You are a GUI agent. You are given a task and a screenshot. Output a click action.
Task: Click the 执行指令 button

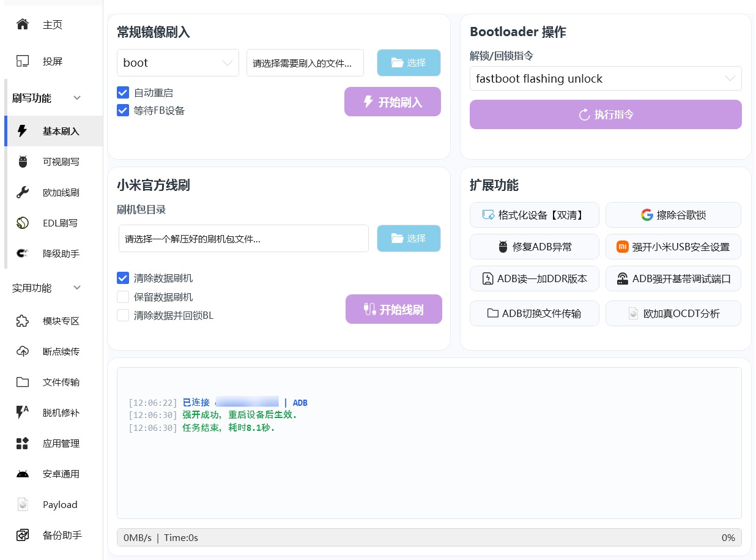pos(606,114)
